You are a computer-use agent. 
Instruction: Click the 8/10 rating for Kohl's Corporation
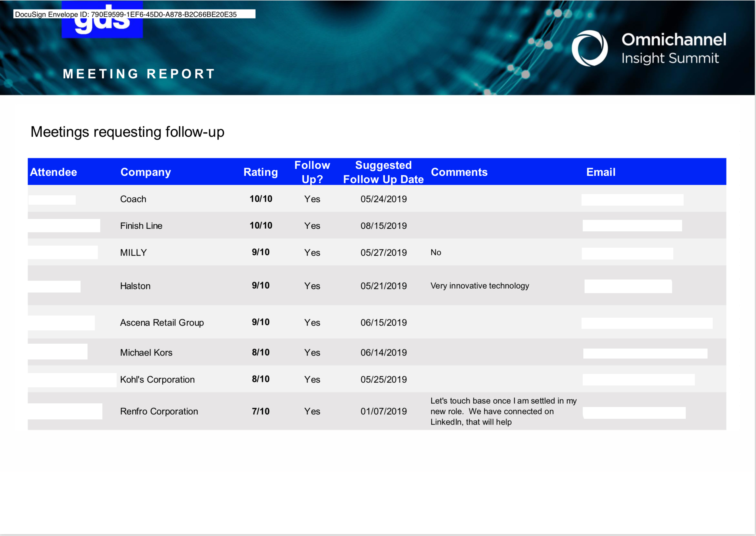[x=261, y=379]
